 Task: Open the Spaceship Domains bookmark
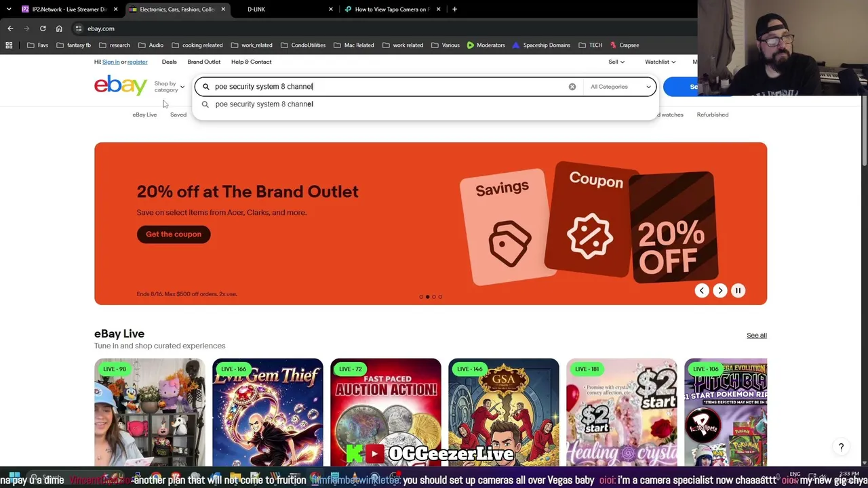541,45
